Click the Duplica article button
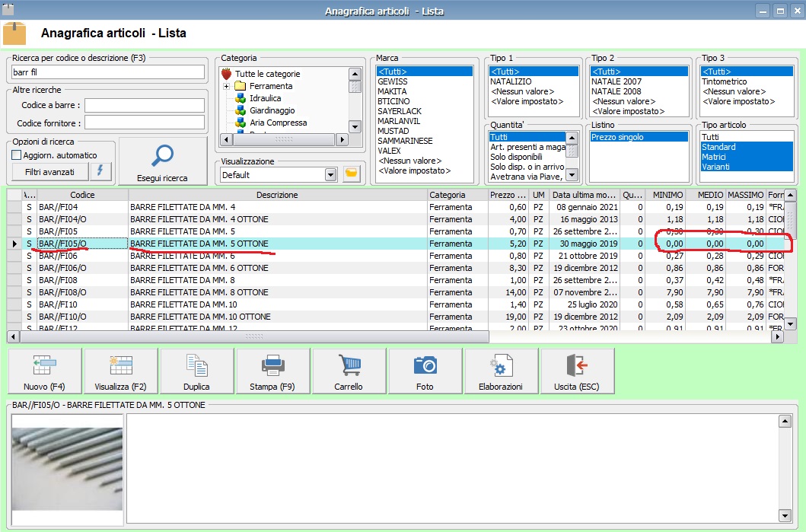Viewport: 806px width, 532px height. 196,371
